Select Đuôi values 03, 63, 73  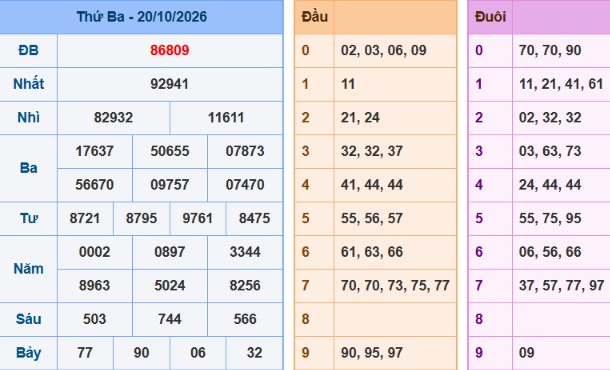(x=550, y=151)
